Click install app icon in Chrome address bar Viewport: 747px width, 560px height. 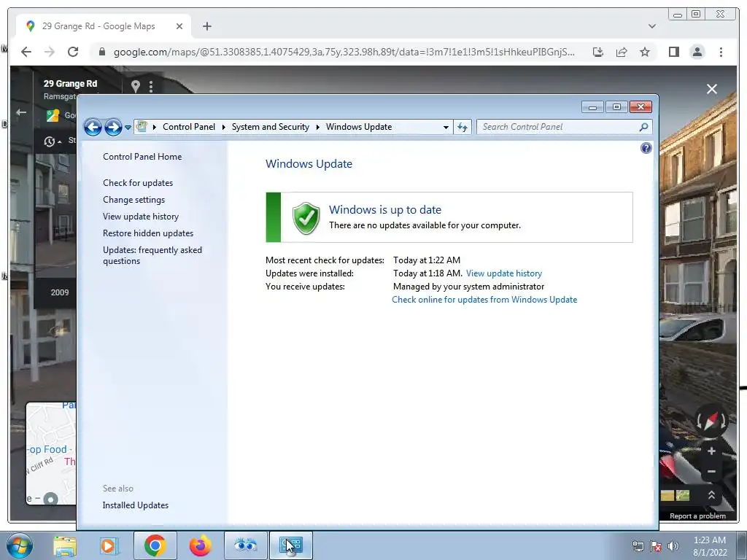(598, 52)
